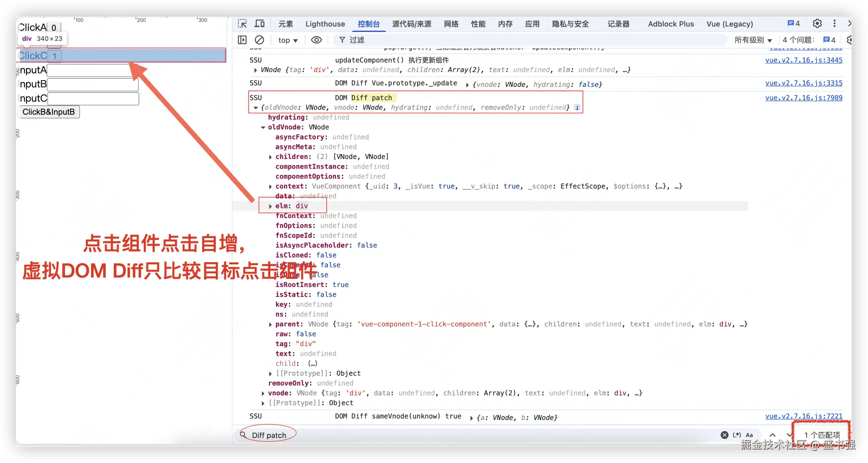The width and height of the screenshot is (868, 463).
Task: Open the 源代码/来源 tab
Action: [412, 24]
